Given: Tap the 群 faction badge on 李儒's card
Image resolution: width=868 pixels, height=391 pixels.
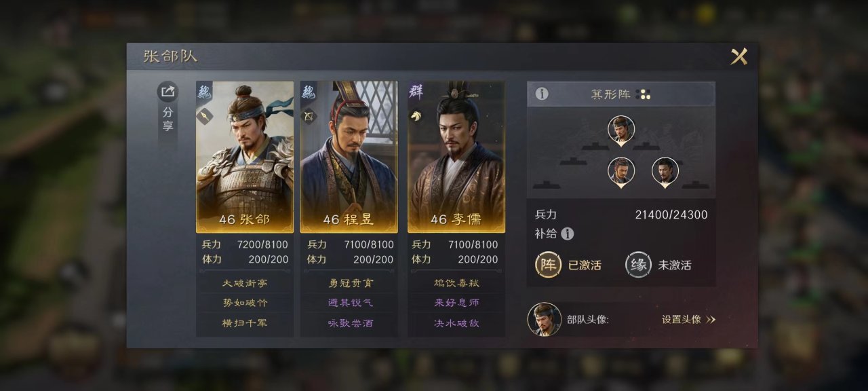Looking at the screenshot, I should pos(416,92).
